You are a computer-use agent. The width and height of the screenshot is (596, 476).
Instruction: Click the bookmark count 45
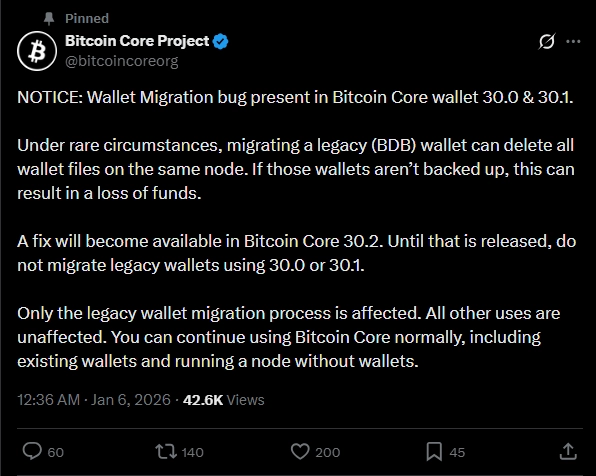point(457,452)
